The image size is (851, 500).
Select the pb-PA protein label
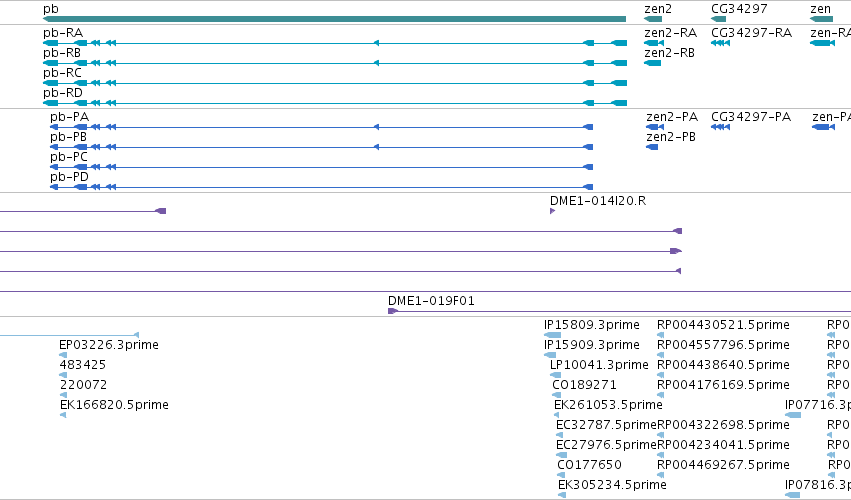69,117
